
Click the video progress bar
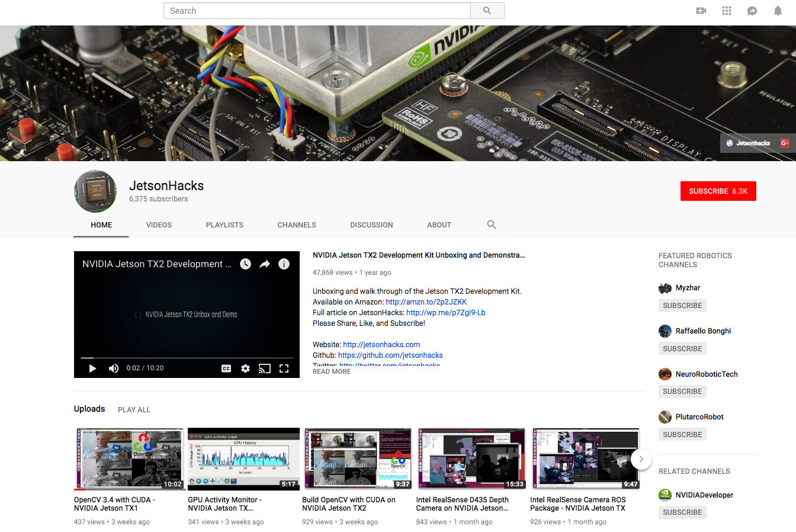187,358
